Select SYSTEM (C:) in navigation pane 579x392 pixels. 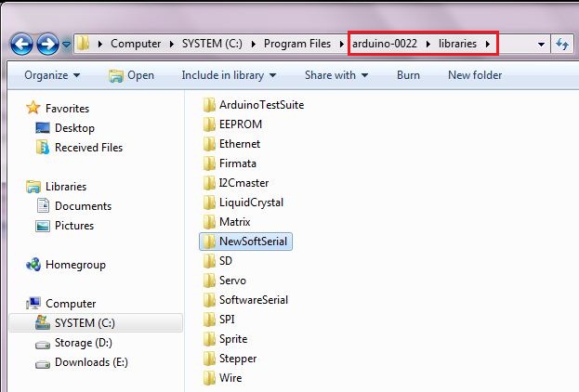tap(84, 323)
